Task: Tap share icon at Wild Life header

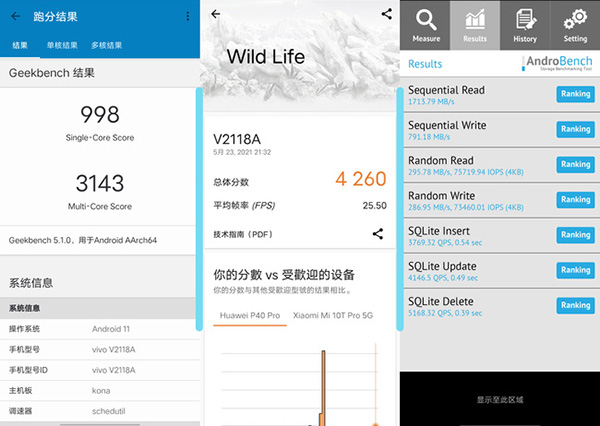Action: (x=387, y=14)
